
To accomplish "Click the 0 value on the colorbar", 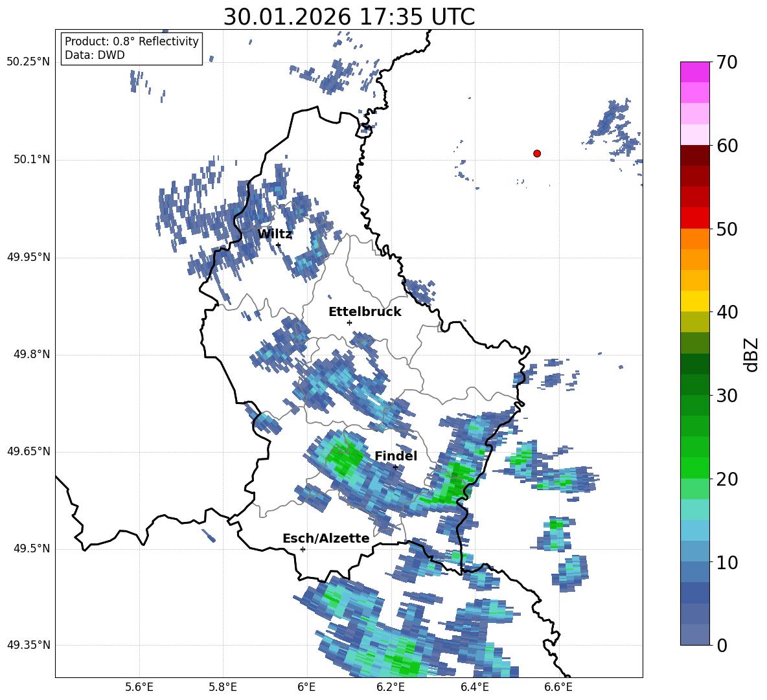I will pos(722,645).
